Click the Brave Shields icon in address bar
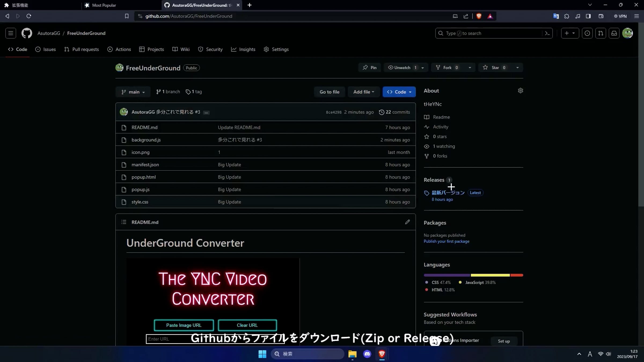The height and width of the screenshot is (362, 644). coord(479,16)
